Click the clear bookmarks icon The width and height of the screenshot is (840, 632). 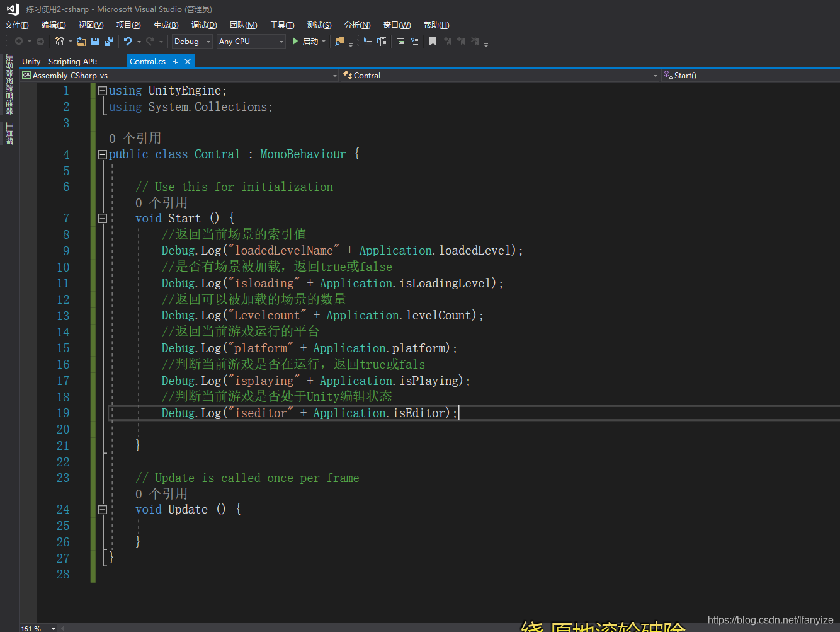point(475,42)
